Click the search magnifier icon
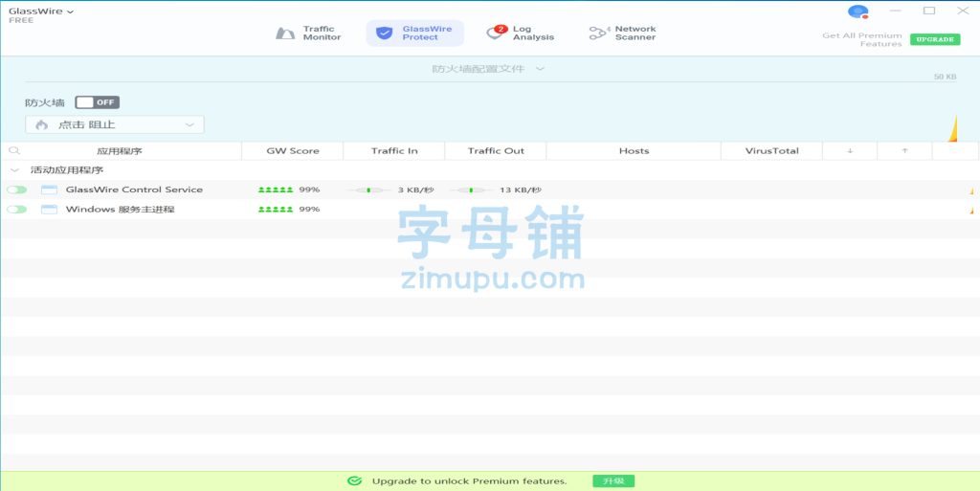980x491 pixels. [x=14, y=150]
